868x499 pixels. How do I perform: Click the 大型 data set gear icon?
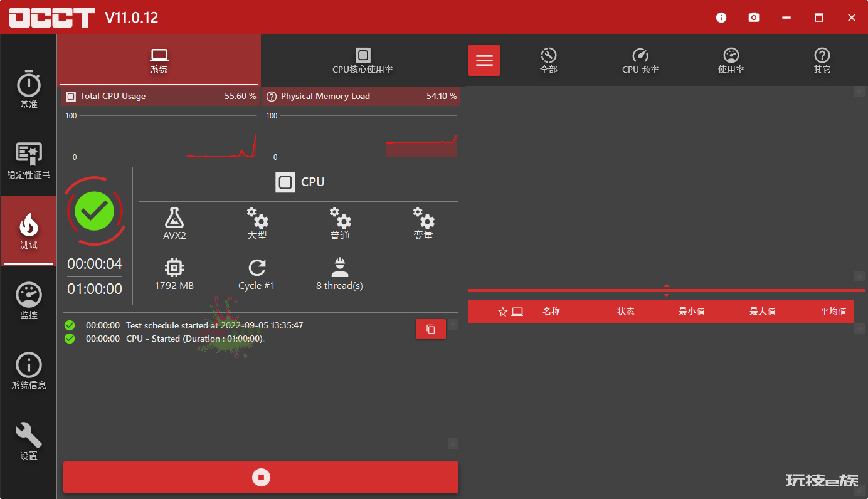(257, 218)
